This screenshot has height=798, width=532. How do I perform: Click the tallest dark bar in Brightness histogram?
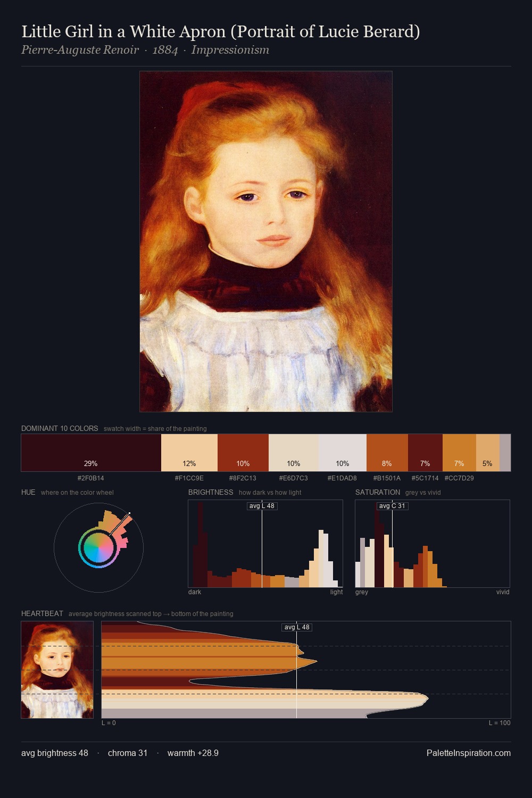201,545
